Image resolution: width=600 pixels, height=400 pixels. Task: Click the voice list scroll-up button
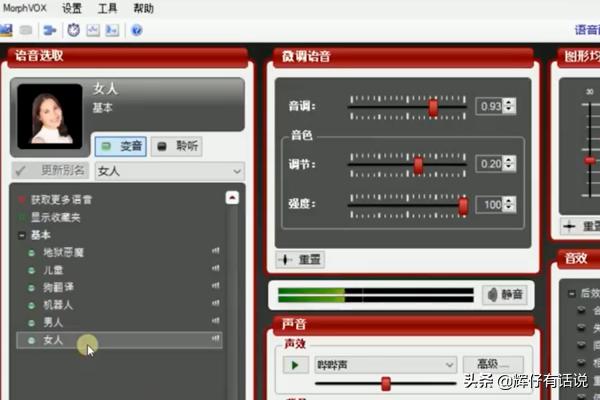tap(232, 198)
